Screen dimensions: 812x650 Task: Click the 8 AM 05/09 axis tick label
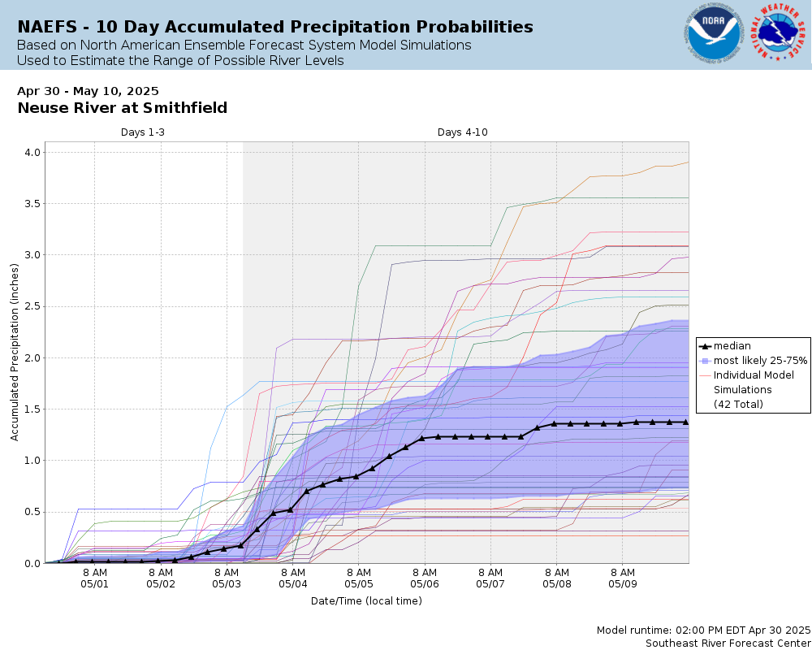623,578
